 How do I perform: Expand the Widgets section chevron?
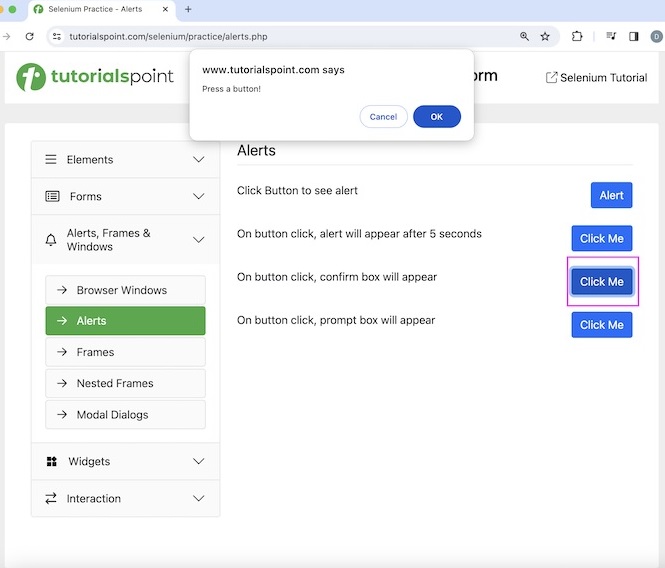coord(198,461)
